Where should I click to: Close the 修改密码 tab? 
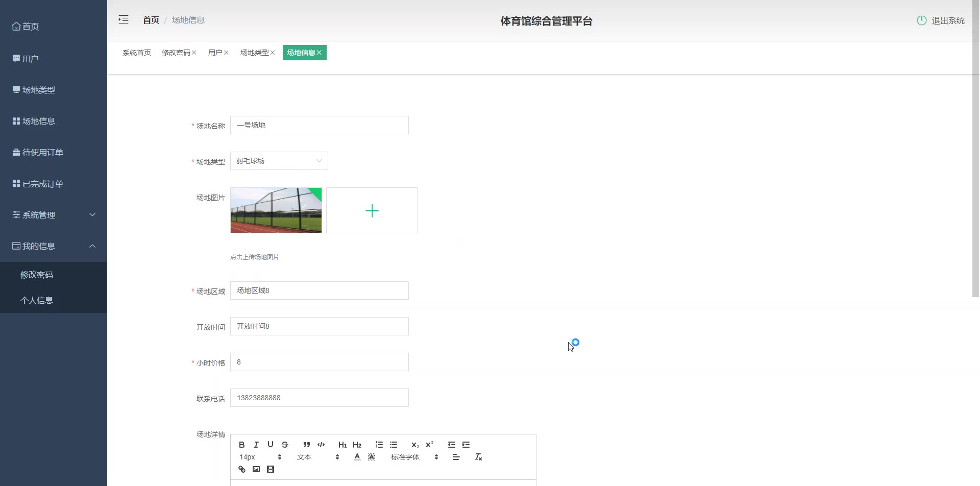point(194,53)
